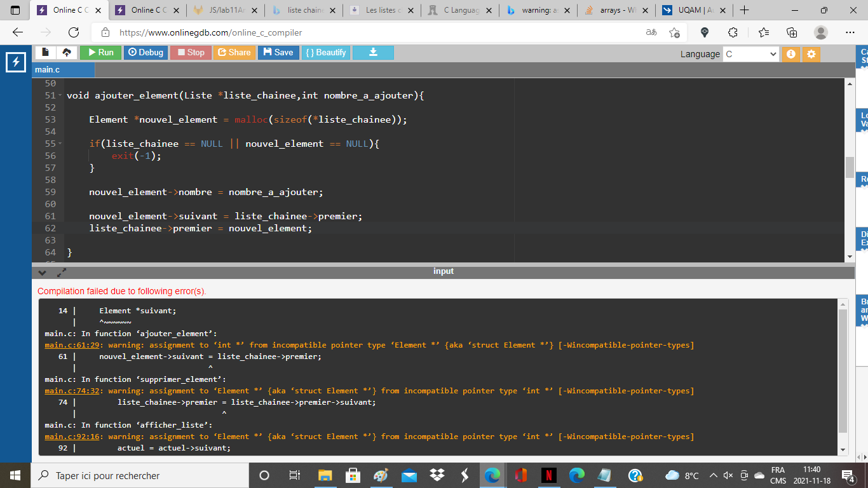Open the Language dropdown set to C

(750, 54)
